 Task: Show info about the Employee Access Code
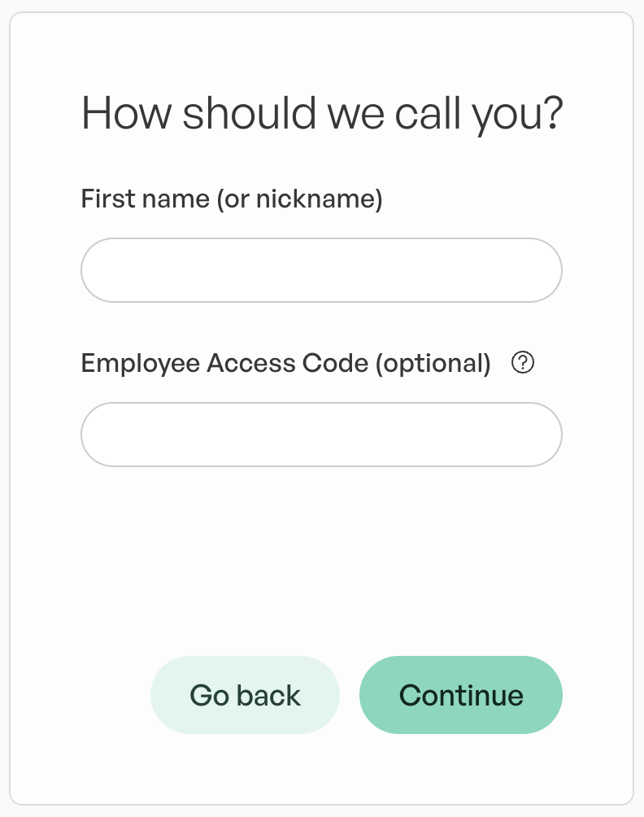522,363
